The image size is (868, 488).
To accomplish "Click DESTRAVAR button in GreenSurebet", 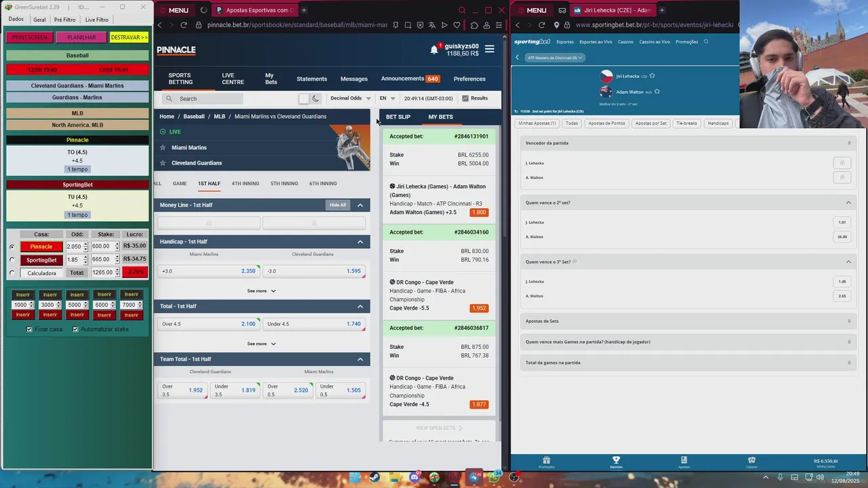I will (129, 37).
